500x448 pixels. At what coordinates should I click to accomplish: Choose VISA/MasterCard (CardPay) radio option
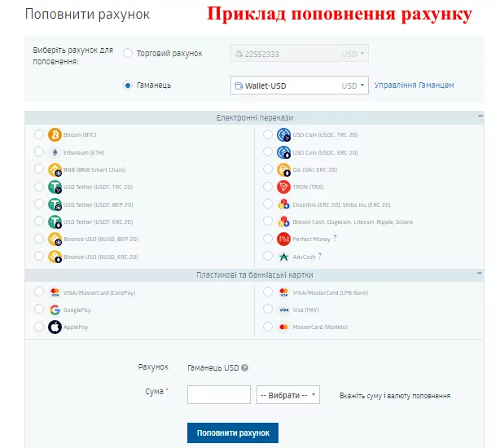point(39,292)
